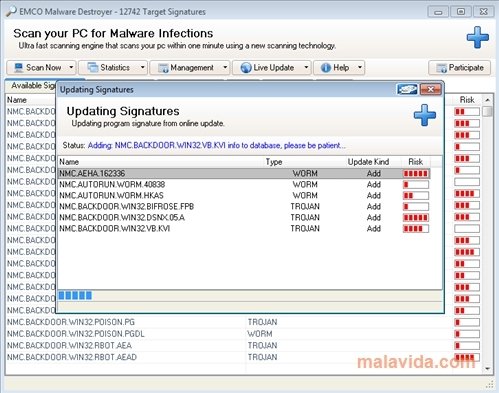The height and width of the screenshot is (393, 499).
Task: Select NMC.BACKDOOR.WIN32.VB.KVI in the list
Action: (x=244, y=228)
